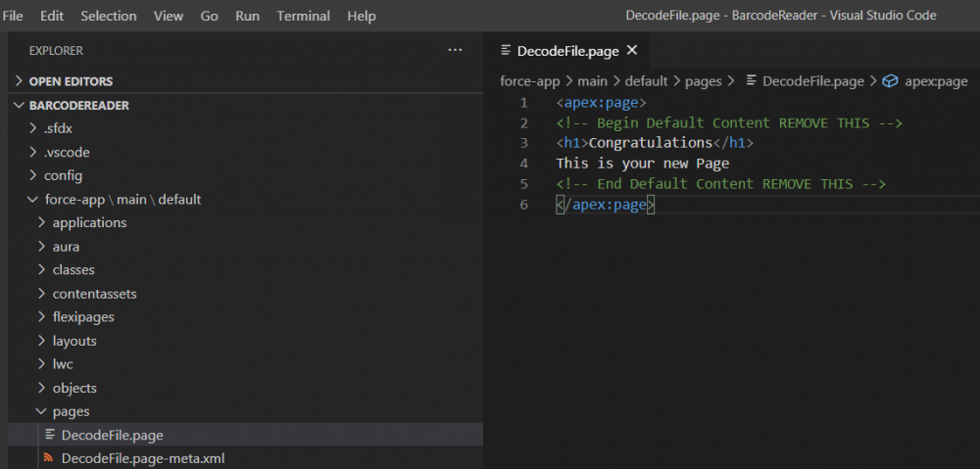This screenshot has height=469, width=980.
Task: Open the Explorer more actions ellipsis
Action: point(454,50)
